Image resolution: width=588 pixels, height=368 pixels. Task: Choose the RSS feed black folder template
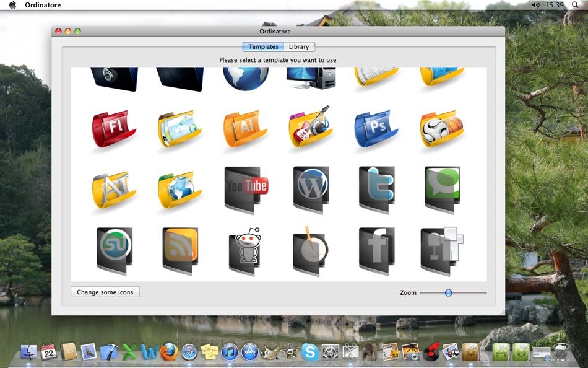pyautogui.click(x=180, y=251)
